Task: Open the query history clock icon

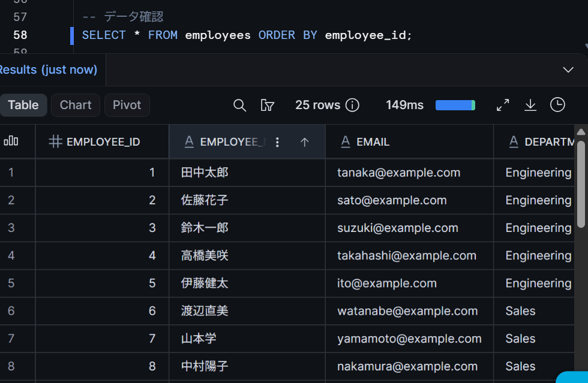Action: pyautogui.click(x=557, y=105)
